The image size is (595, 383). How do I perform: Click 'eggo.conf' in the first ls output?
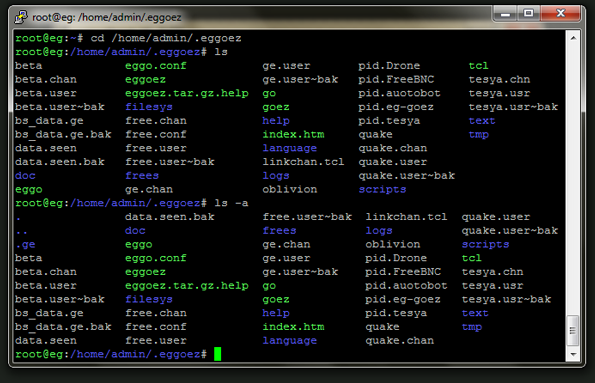(156, 66)
